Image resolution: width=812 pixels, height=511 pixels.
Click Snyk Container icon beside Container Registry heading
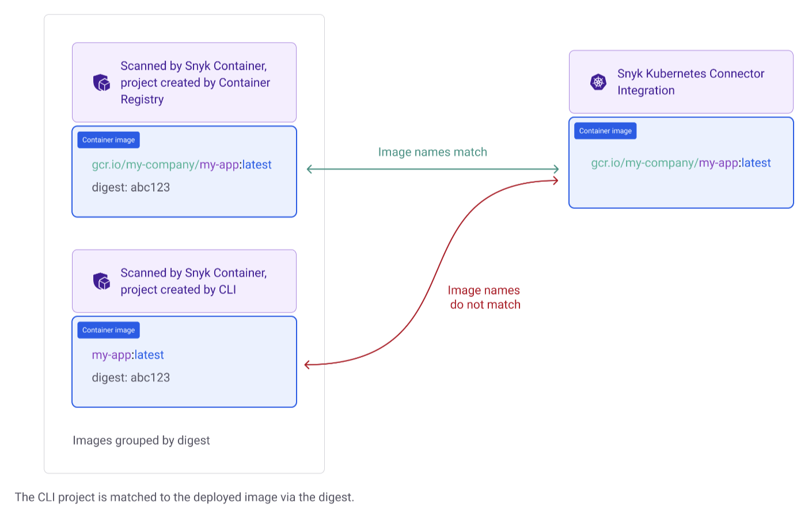[101, 83]
